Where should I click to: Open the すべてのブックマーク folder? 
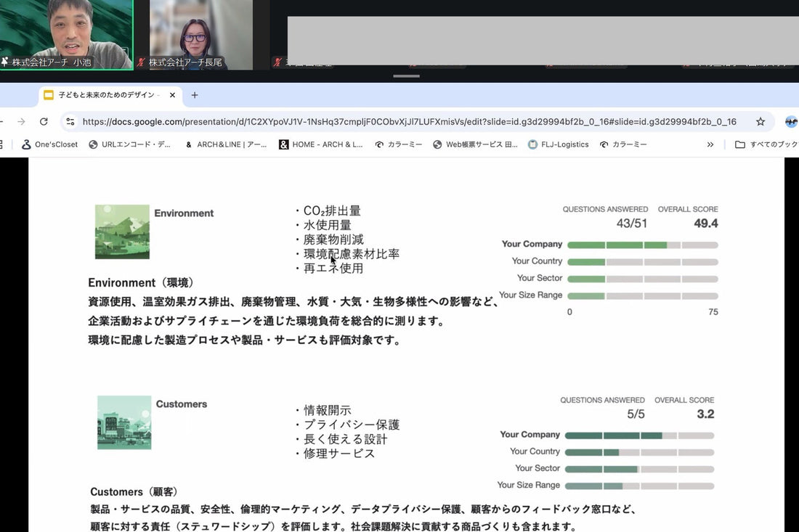pos(766,144)
